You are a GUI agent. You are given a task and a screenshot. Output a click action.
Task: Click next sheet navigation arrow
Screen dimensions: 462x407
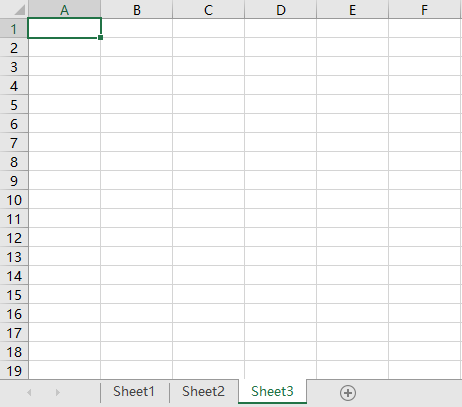[58, 393]
